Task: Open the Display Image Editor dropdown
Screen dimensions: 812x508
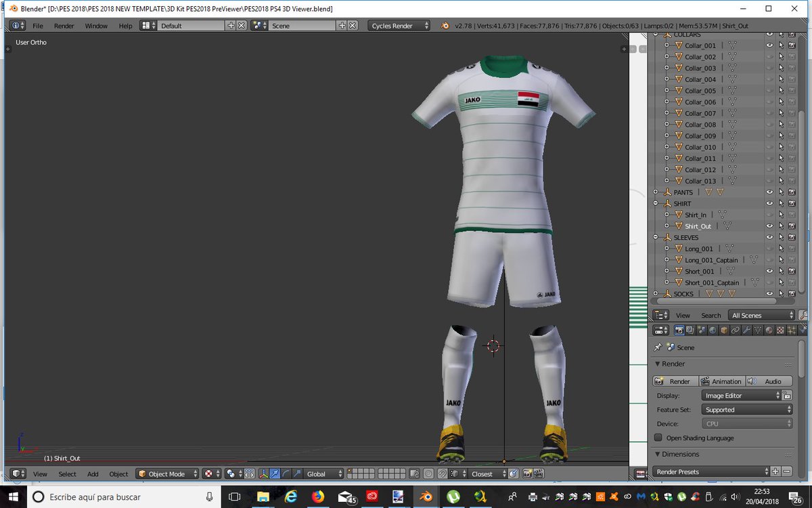Action: click(742, 396)
